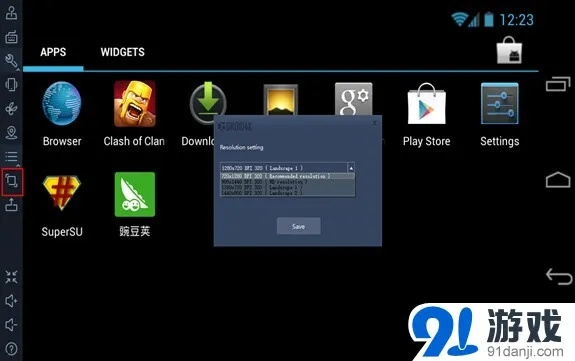Click the battery status icon
This screenshot has width=575, height=361.
[489, 19]
